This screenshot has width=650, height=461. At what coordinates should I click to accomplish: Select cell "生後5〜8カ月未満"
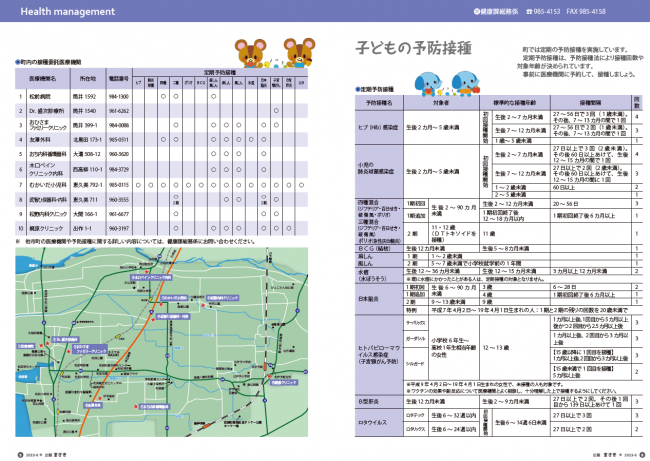point(506,249)
